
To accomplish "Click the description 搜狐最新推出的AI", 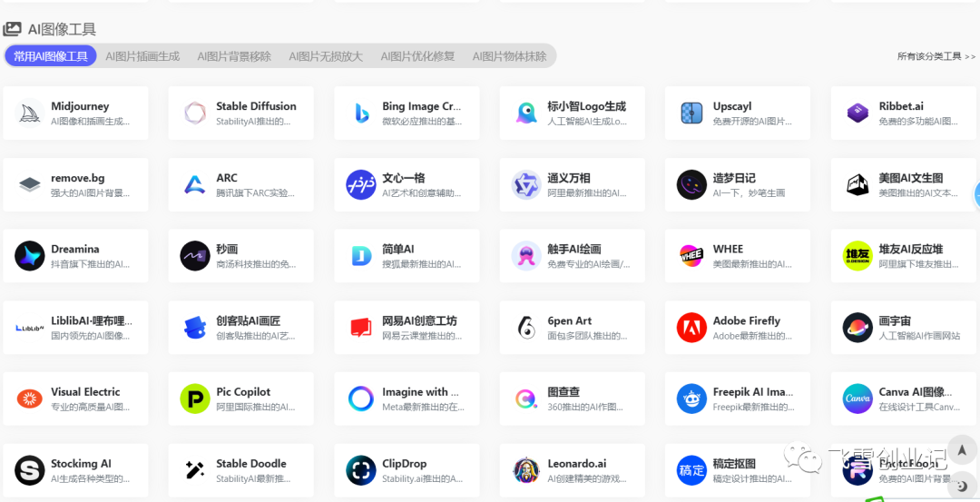I will [x=422, y=264].
